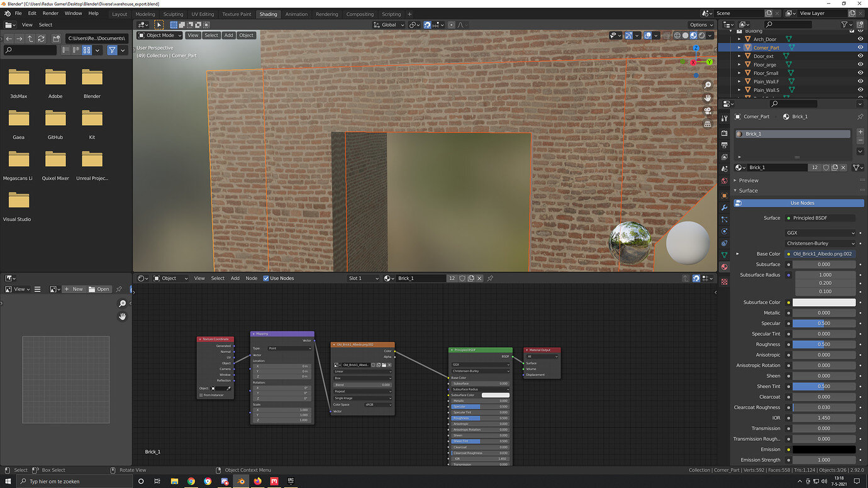Expand Arch_Door in the outliner tree

click(740, 39)
